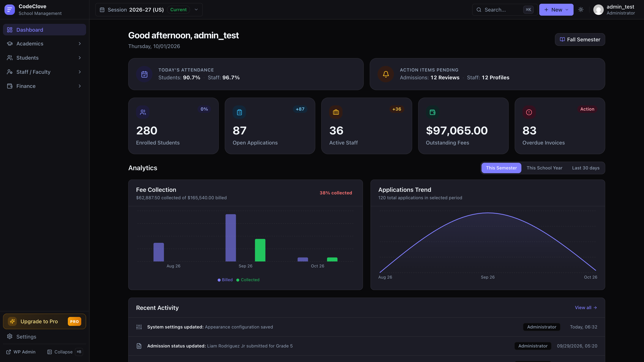Open the Dashboard menu item
The height and width of the screenshot is (362, 644).
point(45,30)
